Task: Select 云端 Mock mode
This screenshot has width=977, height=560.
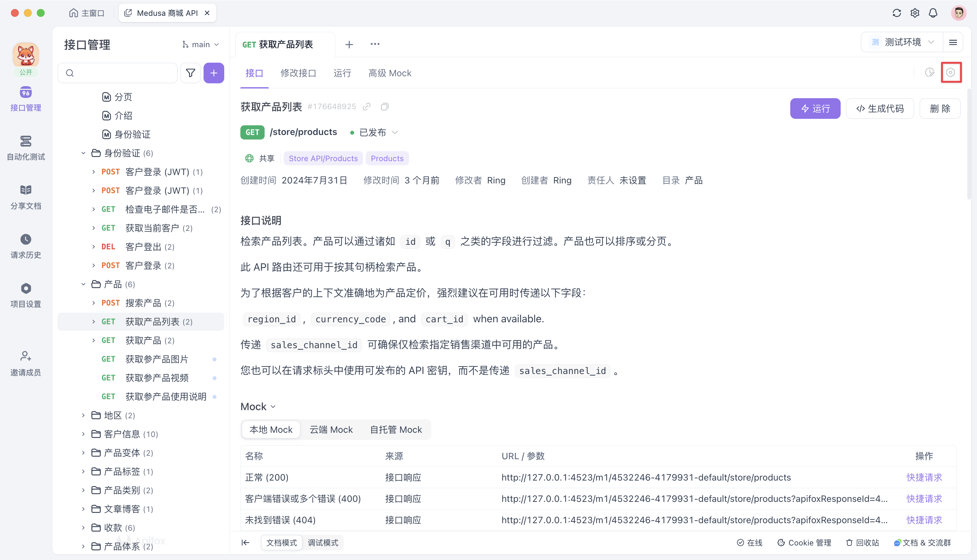Action: pyautogui.click(x=331, y=430)
